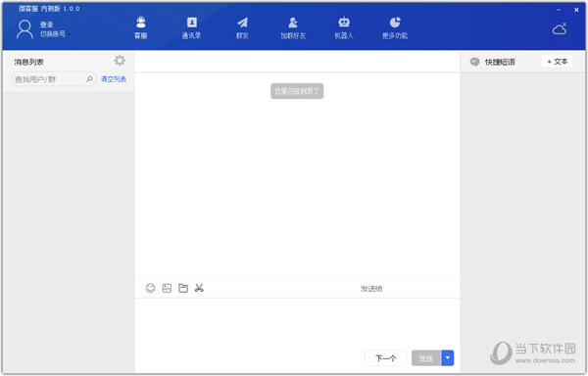Open the 更多功能 pie chart icon
588x376 pixels.
click(395, 23)
